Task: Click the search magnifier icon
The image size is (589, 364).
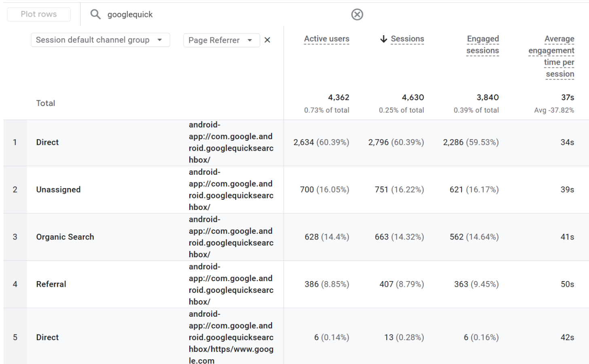Action: coord(95,15)
